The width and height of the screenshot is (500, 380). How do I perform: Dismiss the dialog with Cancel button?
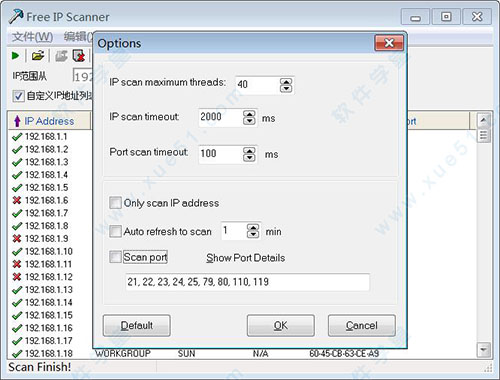pos(362,325)
